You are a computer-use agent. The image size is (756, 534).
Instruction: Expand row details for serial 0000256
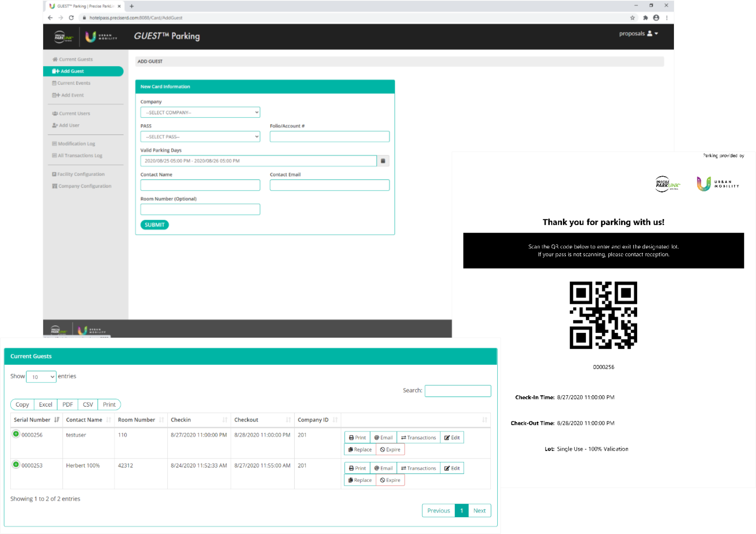pos(16,434)
